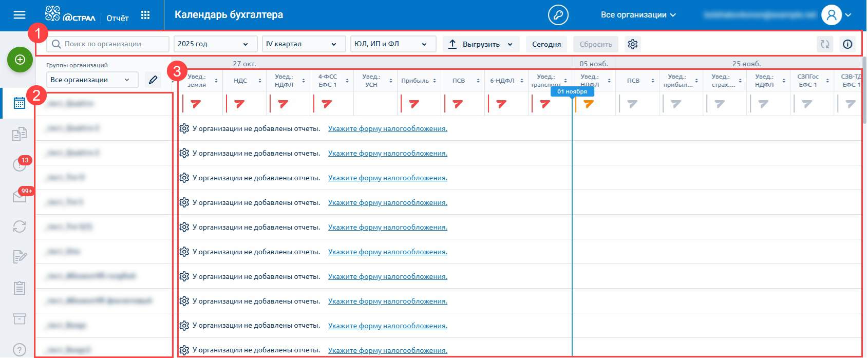Expand the 2025 год year dropdown
868x358 pixels.
tap(213, 44)
